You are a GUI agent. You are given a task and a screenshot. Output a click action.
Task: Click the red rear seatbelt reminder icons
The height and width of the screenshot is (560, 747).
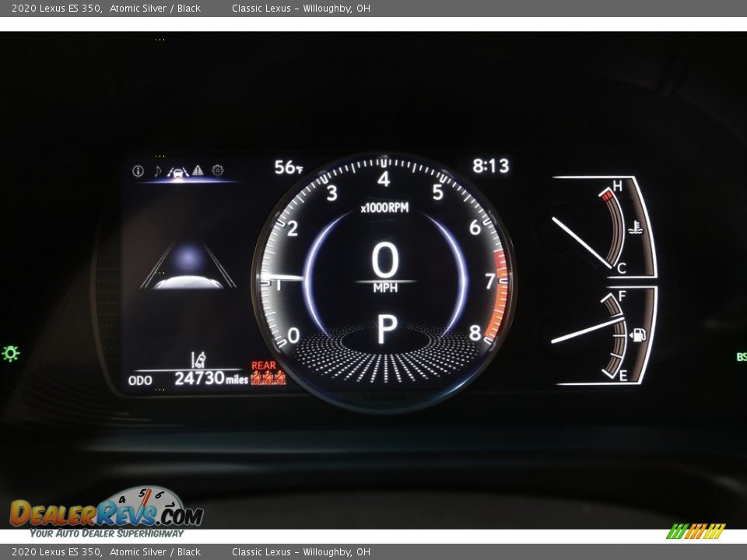268,378
